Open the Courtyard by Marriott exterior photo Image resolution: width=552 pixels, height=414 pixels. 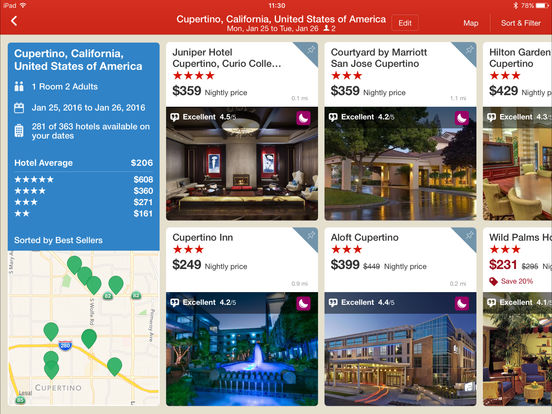click(x=400, y=164)
